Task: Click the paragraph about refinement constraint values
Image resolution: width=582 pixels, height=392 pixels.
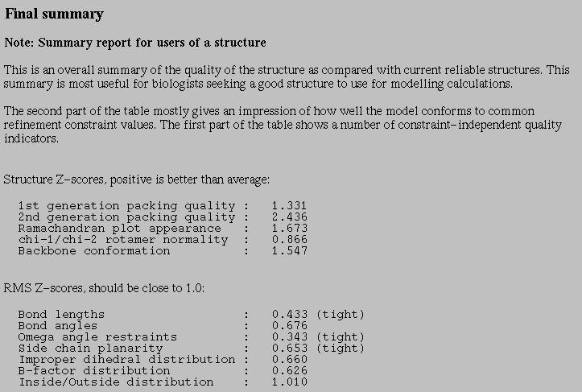Action: (283, 125)
